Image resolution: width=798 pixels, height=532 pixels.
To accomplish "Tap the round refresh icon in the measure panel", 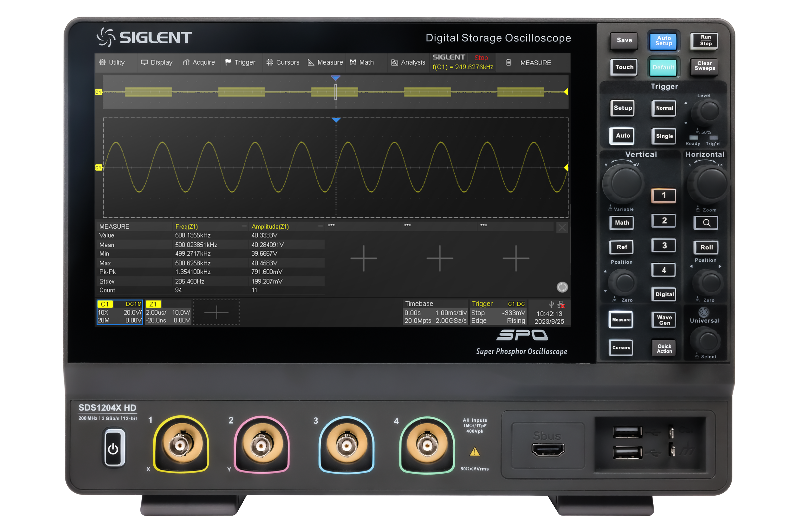I will [562, 287].
